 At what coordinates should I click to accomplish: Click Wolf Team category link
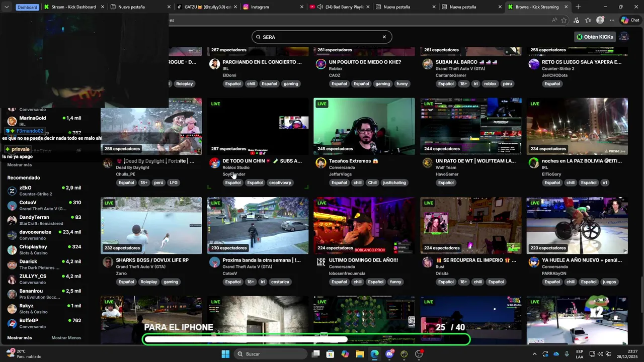(446, 167)
